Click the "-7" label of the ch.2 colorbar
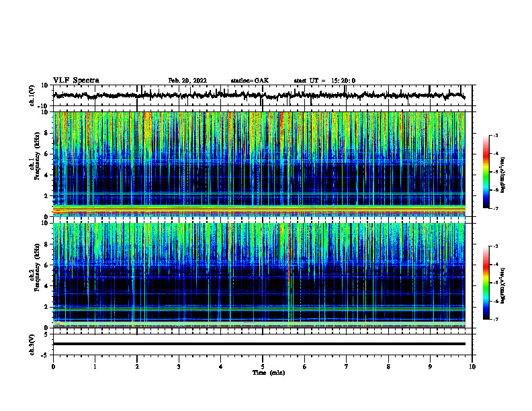This screenshot has width=532, height=411. [x=496, y=319]
